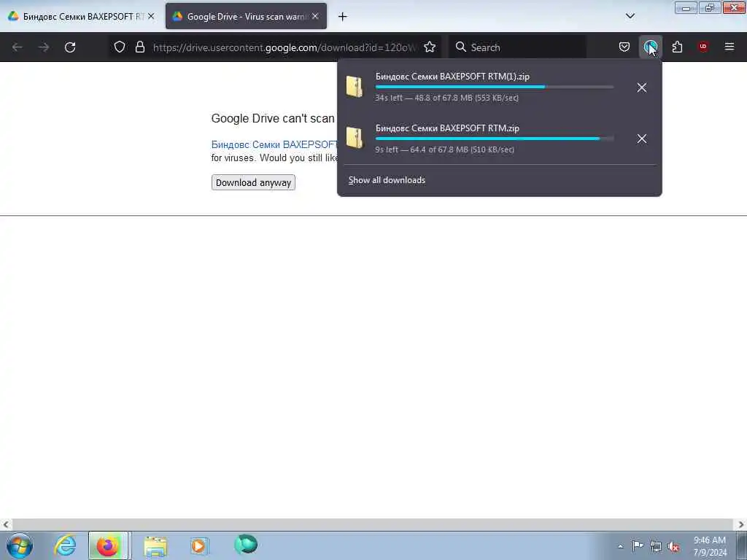Viewport: 747px width, 560px height.
Task: Click Show all downloads
Action: pos(387,180)
